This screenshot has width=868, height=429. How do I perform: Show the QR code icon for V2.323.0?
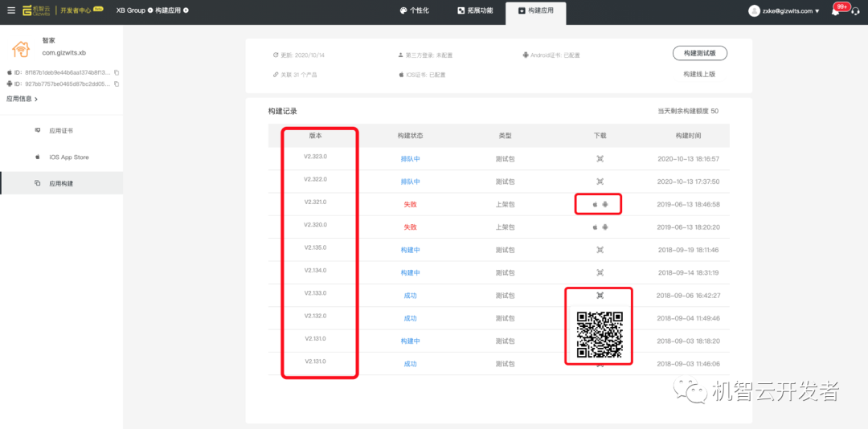(600, 159)
